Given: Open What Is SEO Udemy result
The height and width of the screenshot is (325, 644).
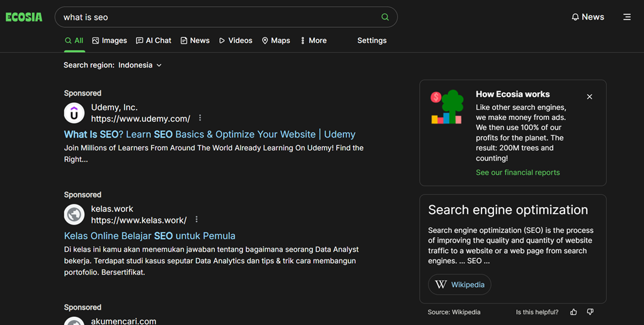Looking at the screenshot, I should [x=209, y=134].
